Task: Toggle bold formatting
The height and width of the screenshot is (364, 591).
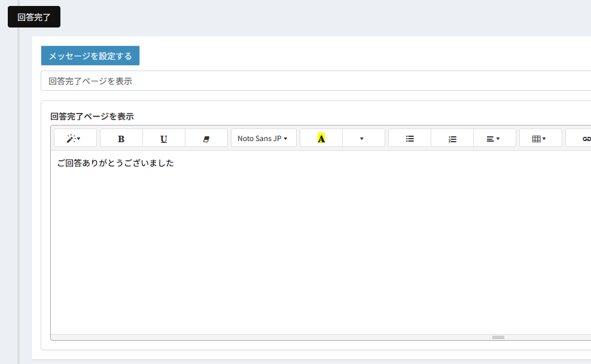Action: tap(121, 139)
